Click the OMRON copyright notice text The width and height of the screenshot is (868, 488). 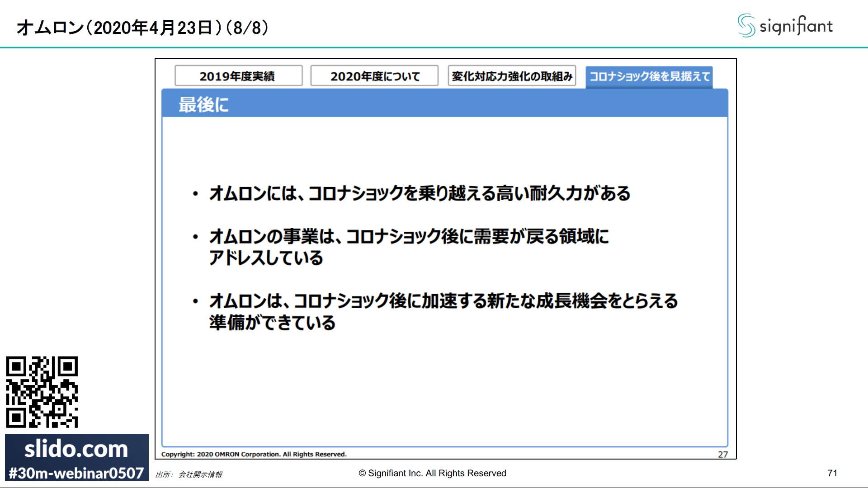pos(254,454)
